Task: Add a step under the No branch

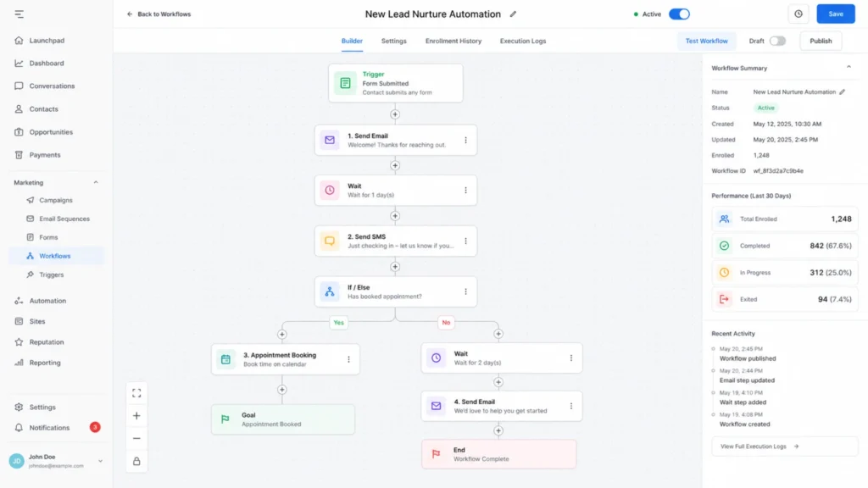Action: click(498, 334)
